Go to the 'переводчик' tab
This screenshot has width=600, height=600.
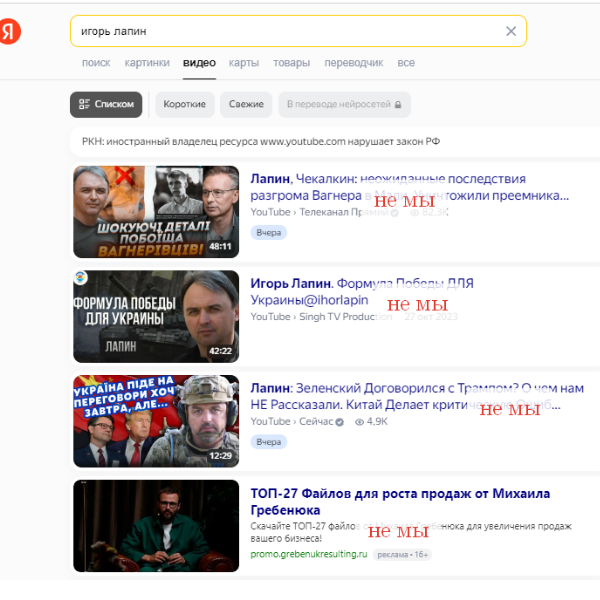(354, 63)
